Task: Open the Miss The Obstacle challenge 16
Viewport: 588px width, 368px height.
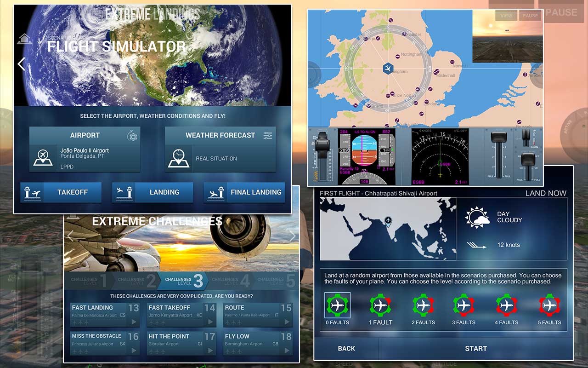Action: coord(105,343)
